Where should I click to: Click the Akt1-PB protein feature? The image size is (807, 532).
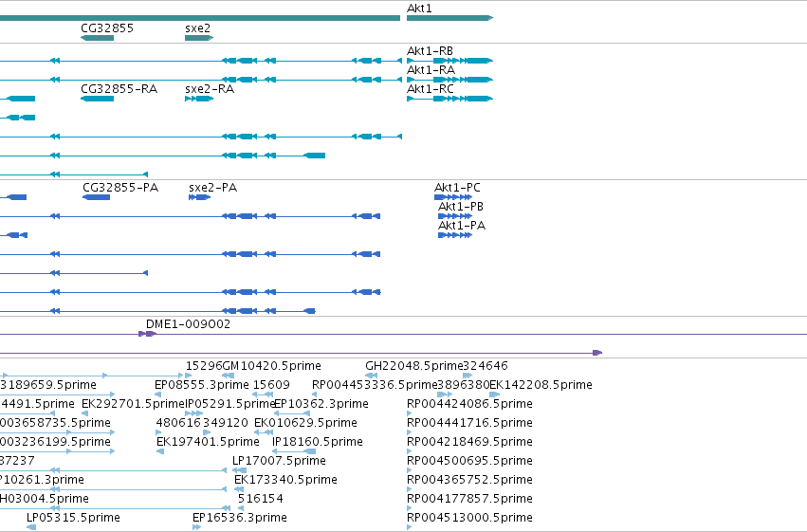(455, 216)
